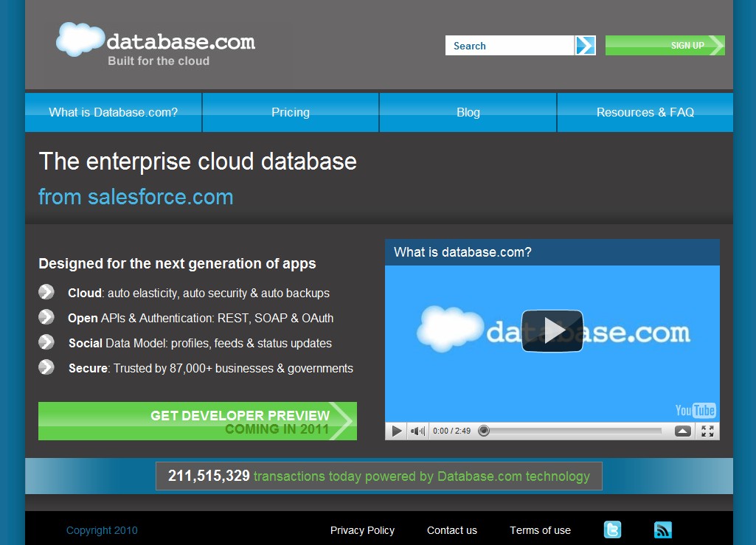Open the Pricing tab
The height and width of the screenshot is (545, 756).
tap(291, 112)
